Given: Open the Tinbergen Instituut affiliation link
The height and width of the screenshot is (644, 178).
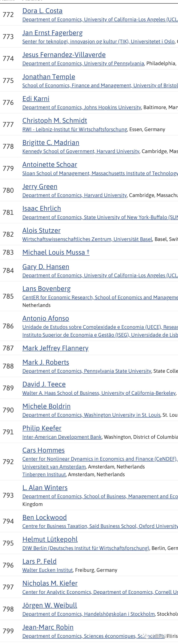Looking at the screenshot, I should (44, 474).
